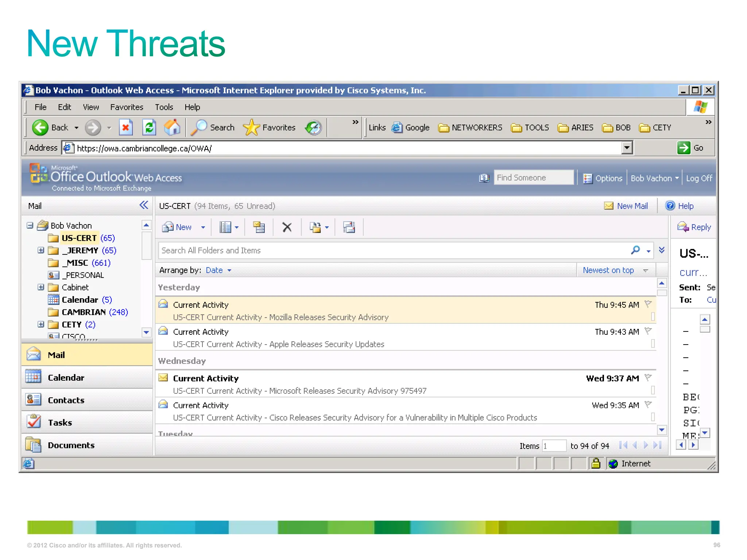Click the IE Home toolbar icon
747x560 pixels.
[172, 128]
